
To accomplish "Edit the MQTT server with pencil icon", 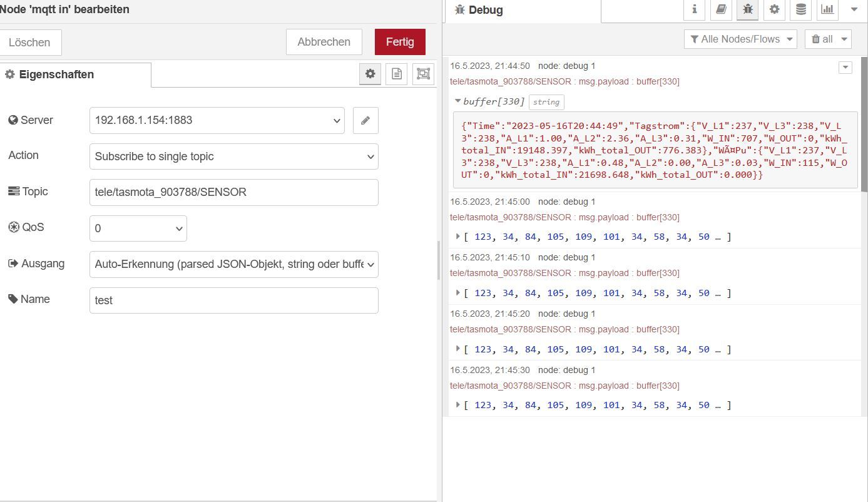I will pyautogui.click(x=365, y=120).
